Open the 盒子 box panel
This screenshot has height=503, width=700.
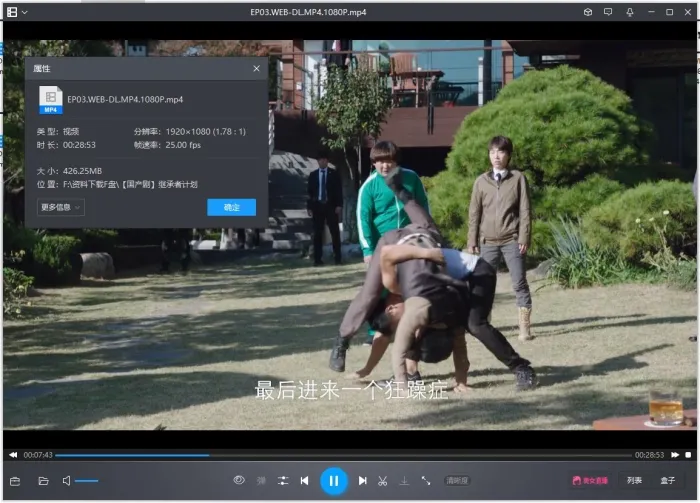pos(668,481)
